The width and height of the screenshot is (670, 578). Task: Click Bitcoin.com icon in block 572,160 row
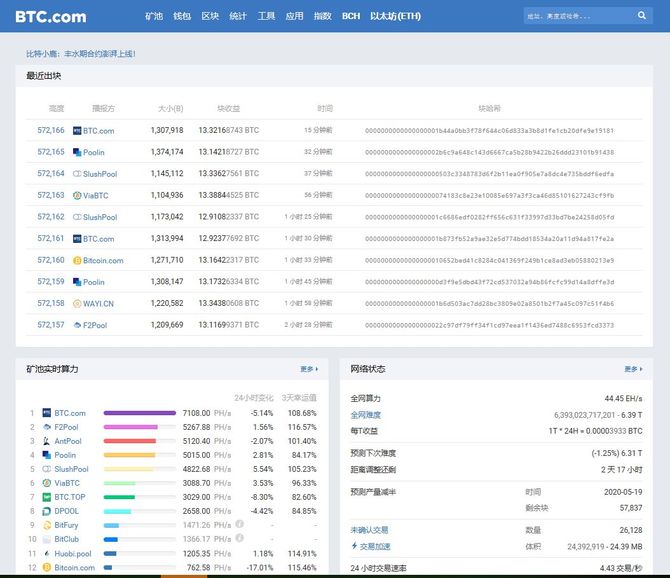[x=77, y=261]
